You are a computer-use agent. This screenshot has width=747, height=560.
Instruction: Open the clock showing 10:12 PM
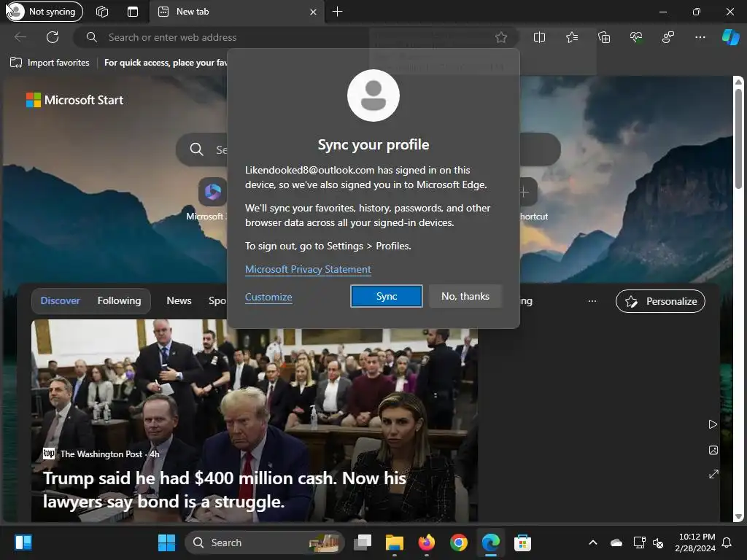point(695,542)
